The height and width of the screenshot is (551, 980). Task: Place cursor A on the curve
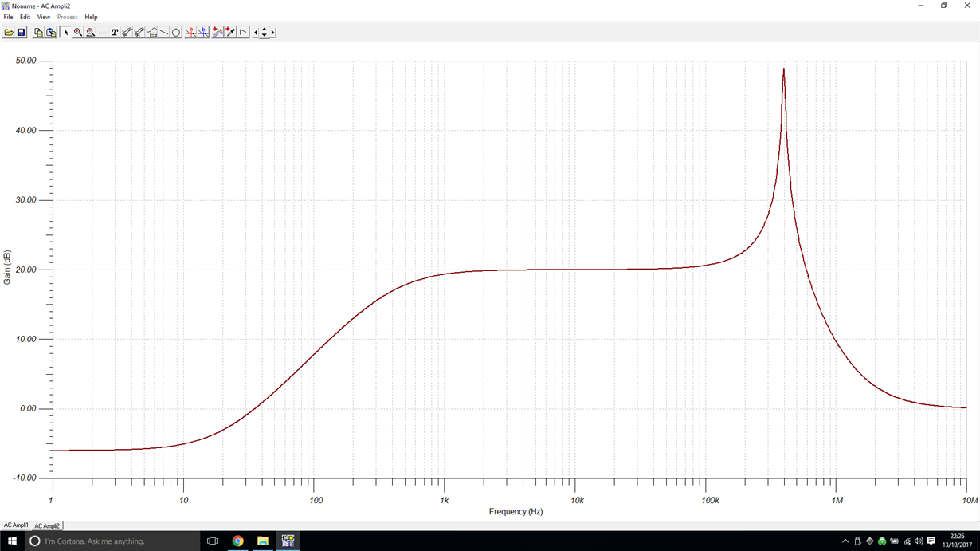(190, 33)
